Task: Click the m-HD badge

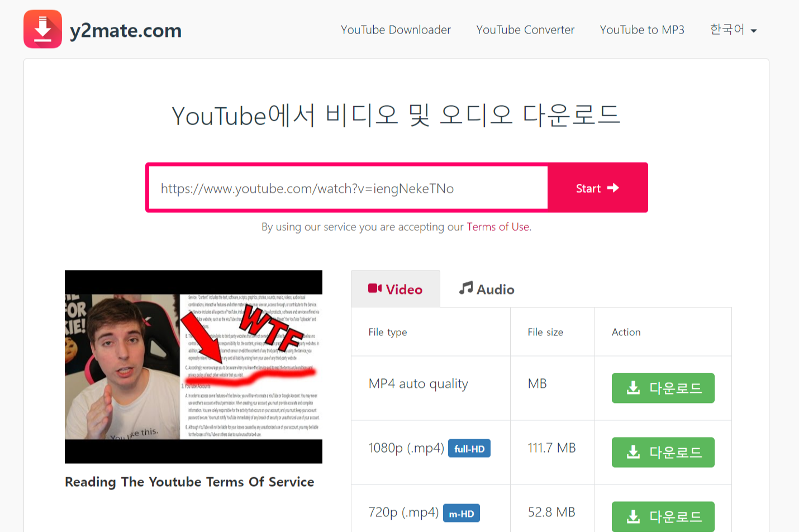Action: point(462,513)
